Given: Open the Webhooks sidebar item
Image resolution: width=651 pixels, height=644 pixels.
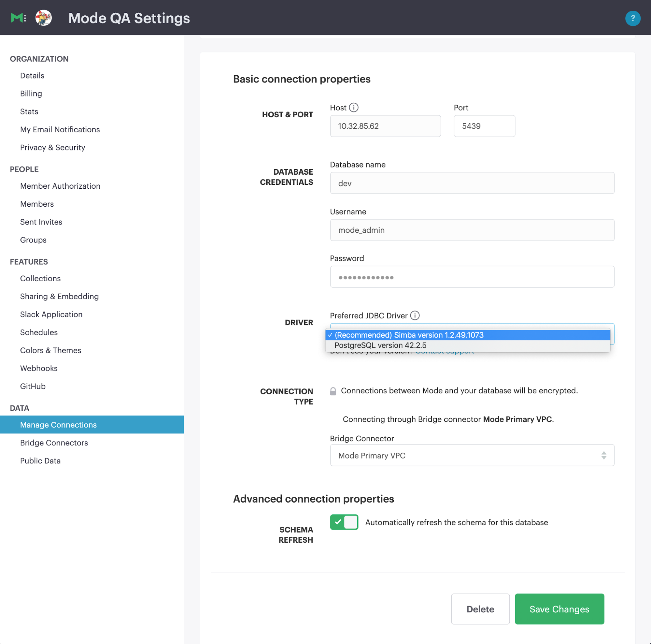Looking at the screenshot, I should 39,369.
